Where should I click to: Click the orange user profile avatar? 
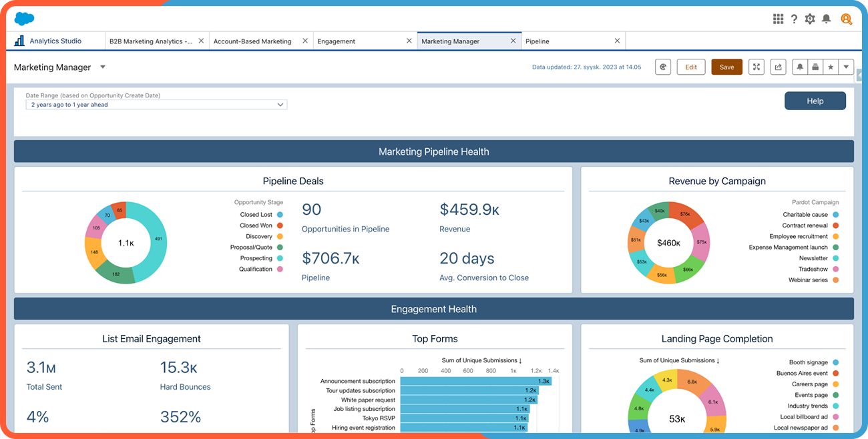(x=846, y=19)
